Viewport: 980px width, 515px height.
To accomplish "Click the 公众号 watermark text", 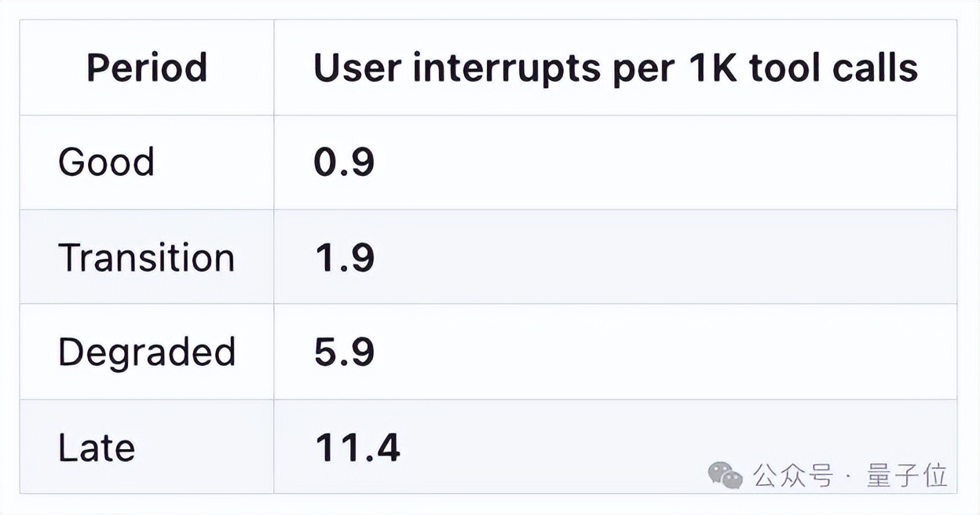I will (x=792, y=475).
